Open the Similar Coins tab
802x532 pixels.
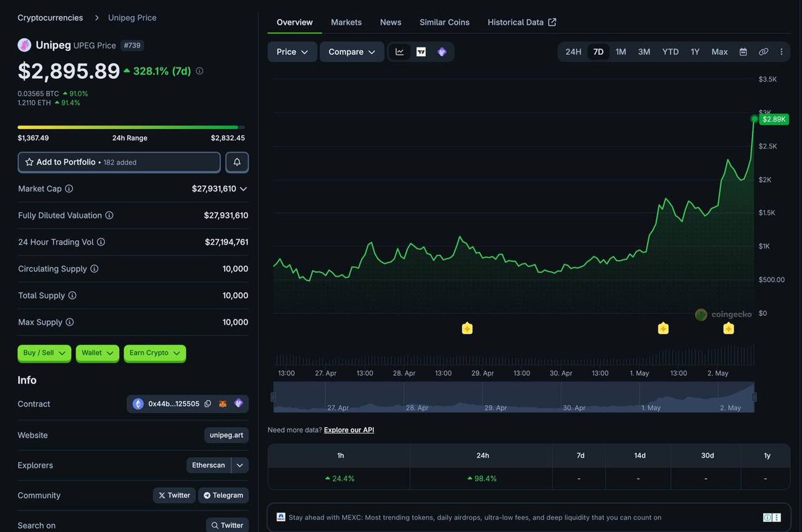pyautogui.click(x=444, y=22)
